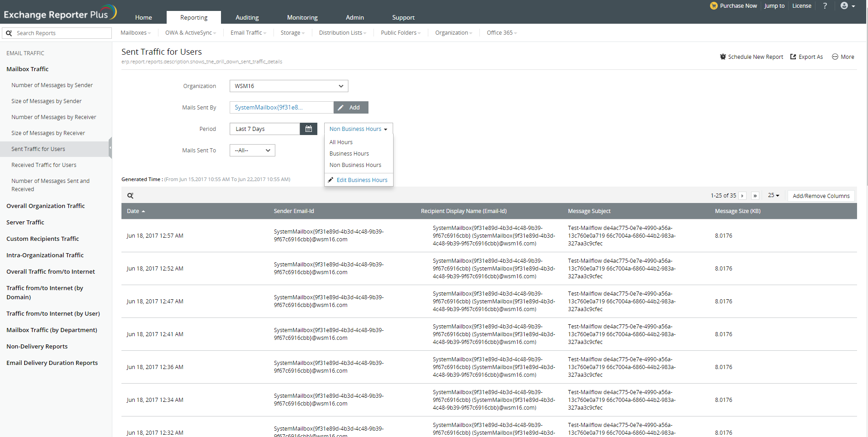
Task: Click the Add button for sender
Action: [x=351, y=108]
